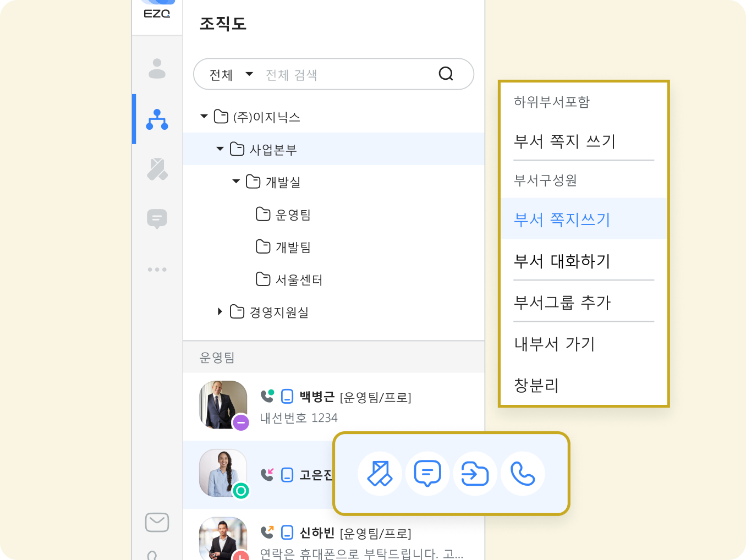This screenshot has width=746, height=560.
Task: Select the organization chart sidebar icon
Action: tap(157, 119)
